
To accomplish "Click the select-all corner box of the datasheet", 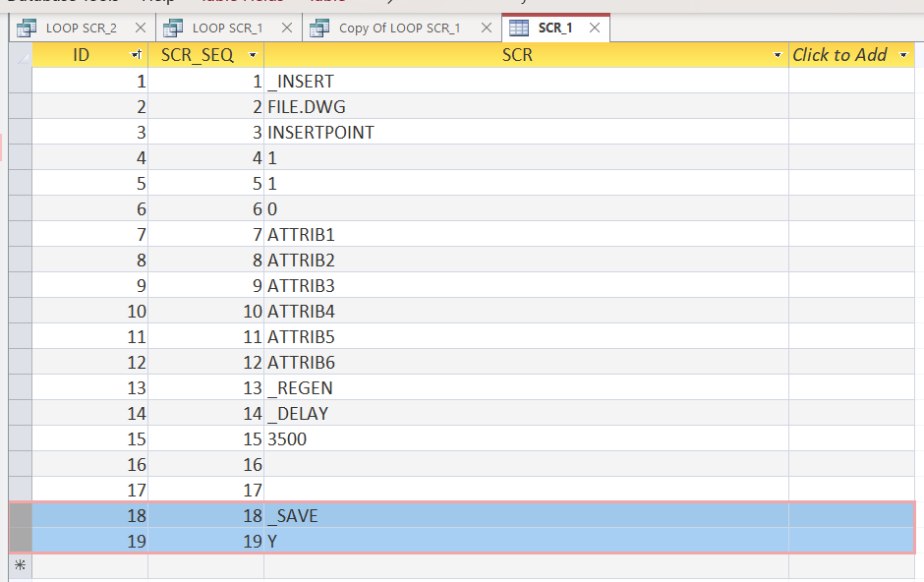I will pyautogui.click(x=21, y=55).
